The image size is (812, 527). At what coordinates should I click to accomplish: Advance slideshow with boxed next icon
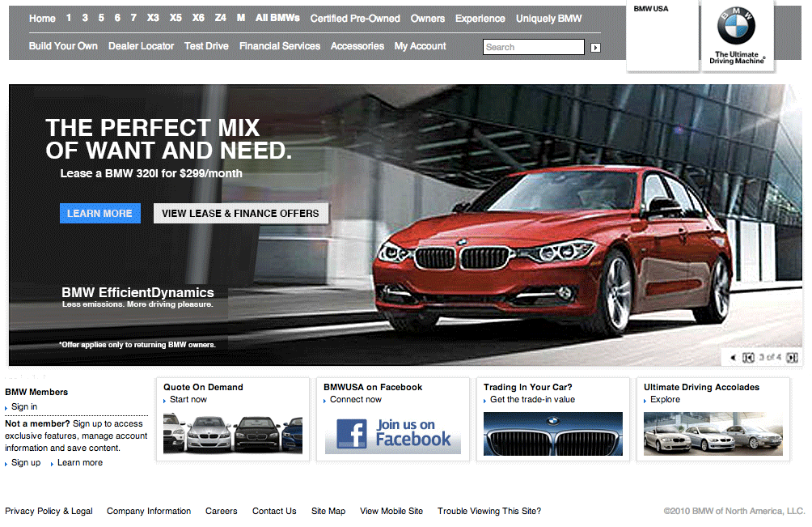[x=792, y=358]
